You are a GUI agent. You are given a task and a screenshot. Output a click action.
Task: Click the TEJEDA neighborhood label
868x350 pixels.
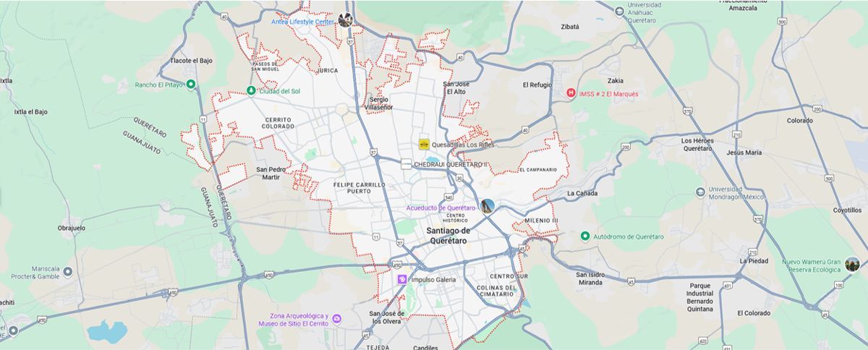tap(378, 347)
